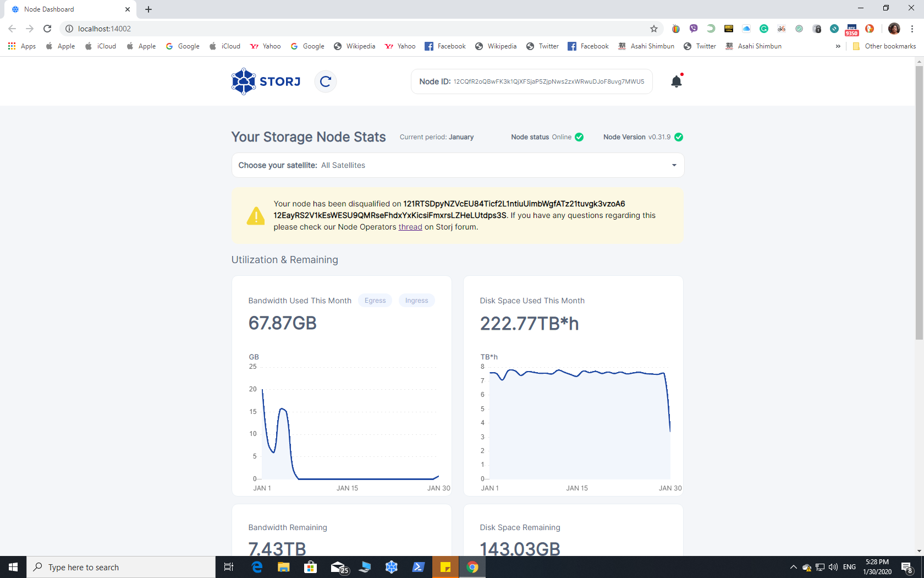Select the Egress bandwidth filter
Image resolution: width=924 pixels, height=578 pixels.
pyautogui.click(x=375, y=300)
